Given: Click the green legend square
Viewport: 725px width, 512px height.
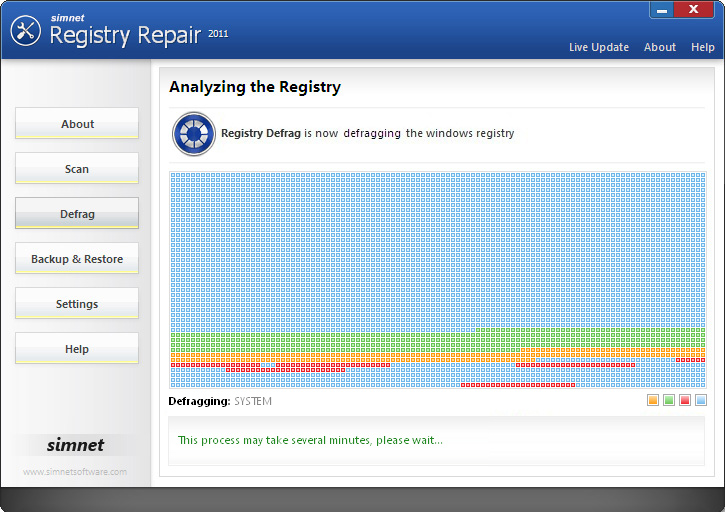Looking at the screenshot, I should pos(669,401).
